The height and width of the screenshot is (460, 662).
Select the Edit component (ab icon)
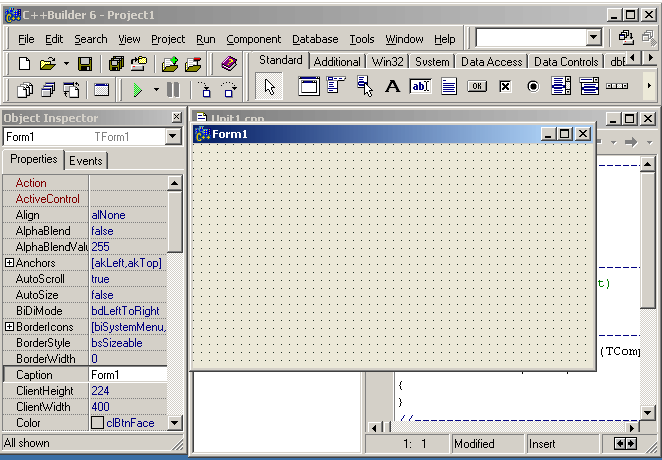pyautogui.click(x=421, y=86)
